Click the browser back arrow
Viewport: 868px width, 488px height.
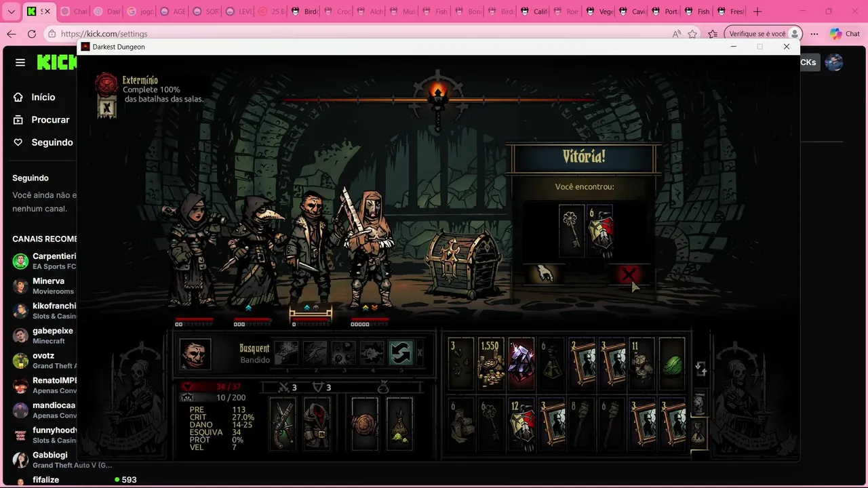tap(12, 34)
